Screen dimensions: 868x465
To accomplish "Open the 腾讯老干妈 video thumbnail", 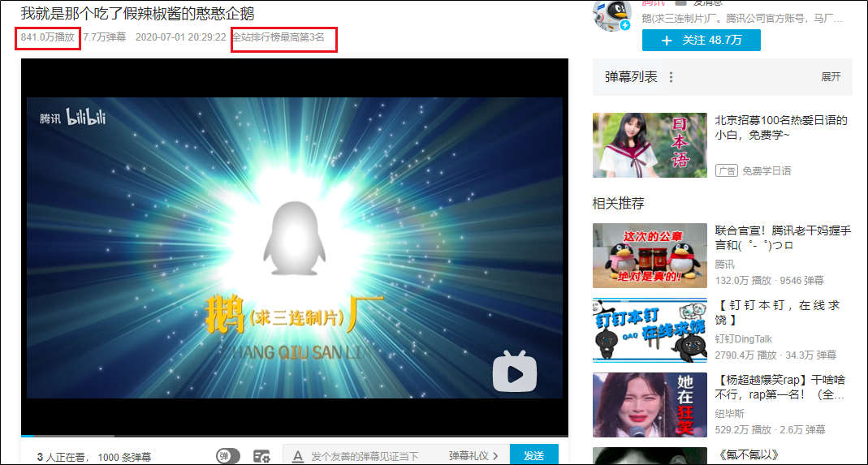I will click(650, 256).
